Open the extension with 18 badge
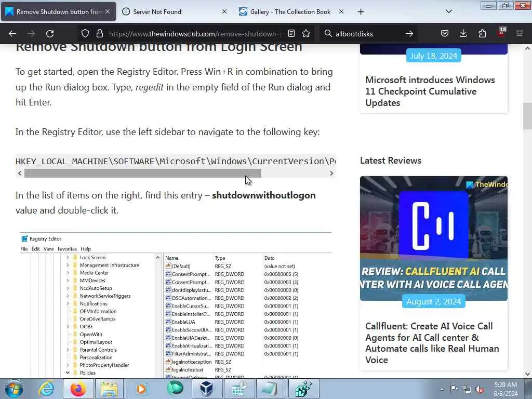 501,32
